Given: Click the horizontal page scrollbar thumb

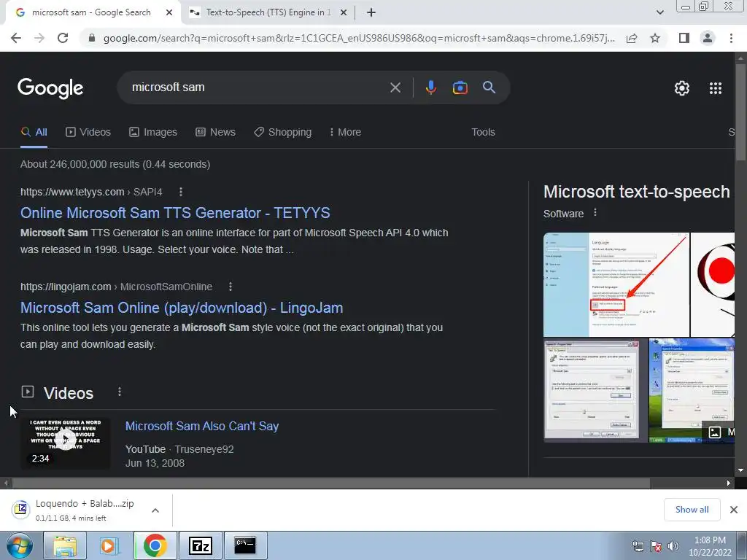Looking at the screenshot, I should tap(330, 483).
